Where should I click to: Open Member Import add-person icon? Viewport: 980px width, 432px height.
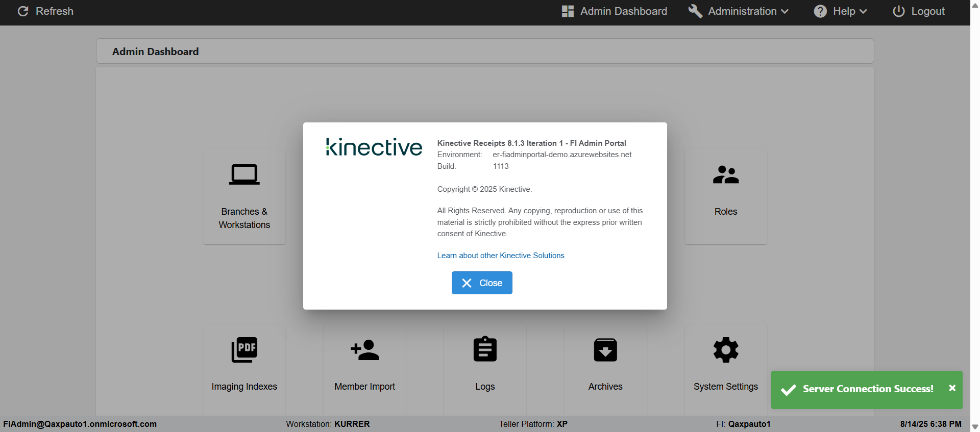365,350
